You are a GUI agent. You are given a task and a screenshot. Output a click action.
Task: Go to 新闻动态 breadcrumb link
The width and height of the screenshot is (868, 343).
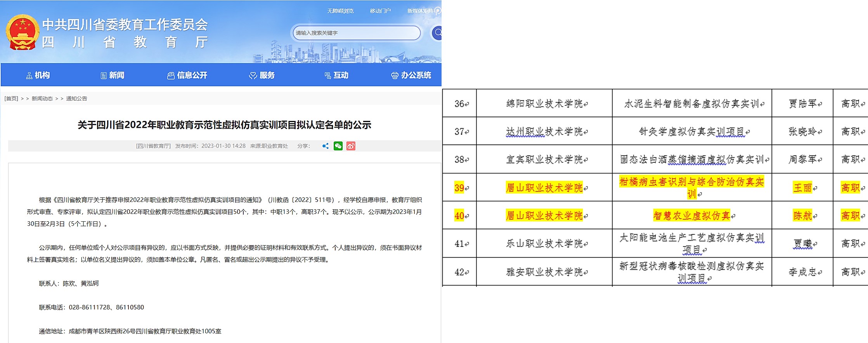(x=42, y=98)
